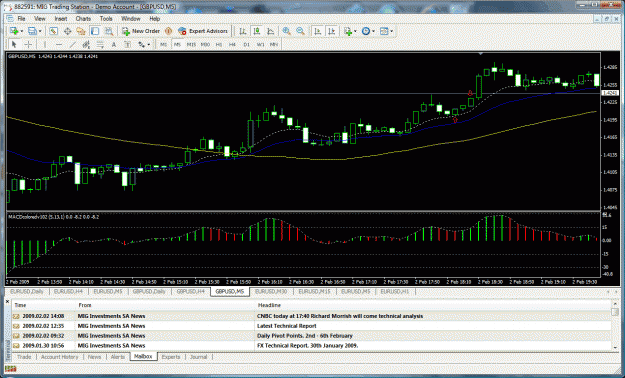Screen dimensions: 625x378
Task: Show the Navigator panel
Action: (81, 31)
